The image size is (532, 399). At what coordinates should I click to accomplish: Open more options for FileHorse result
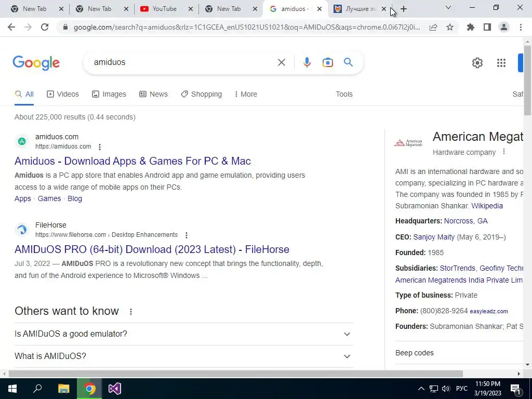pyautogui.click(x=187, y=235)
